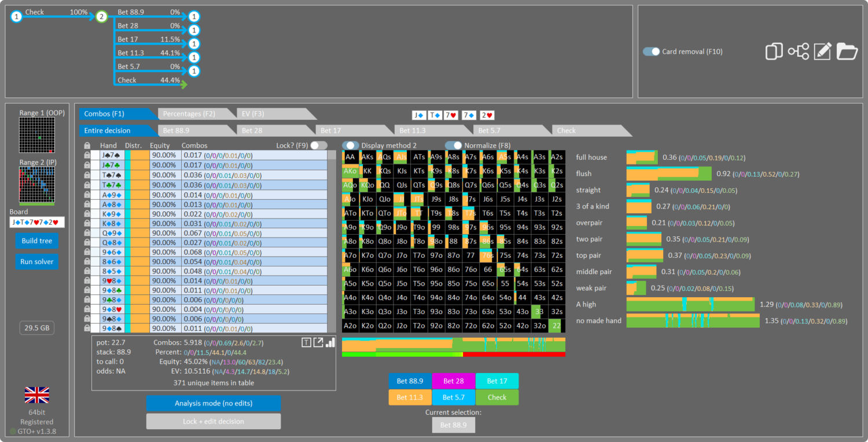Click the Board cards input field
Viewport: 868px width, 442px height.
pos(37,222)
